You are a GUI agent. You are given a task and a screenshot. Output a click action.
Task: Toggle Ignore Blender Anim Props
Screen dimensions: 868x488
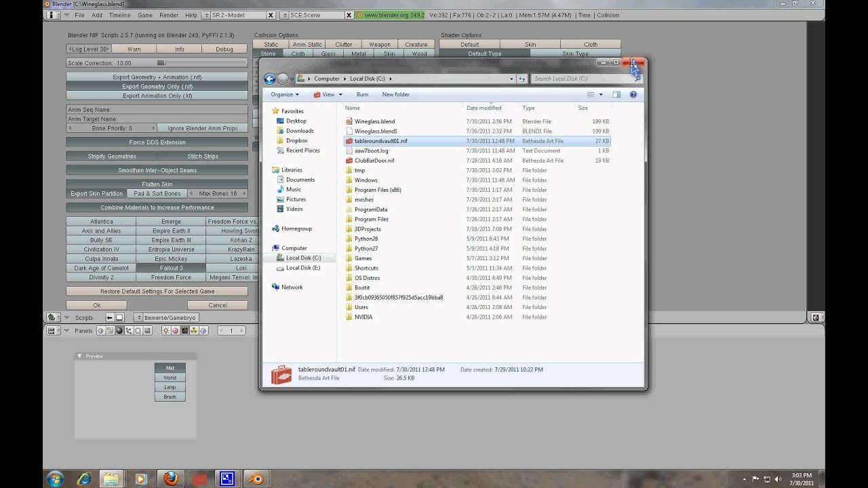203,128
